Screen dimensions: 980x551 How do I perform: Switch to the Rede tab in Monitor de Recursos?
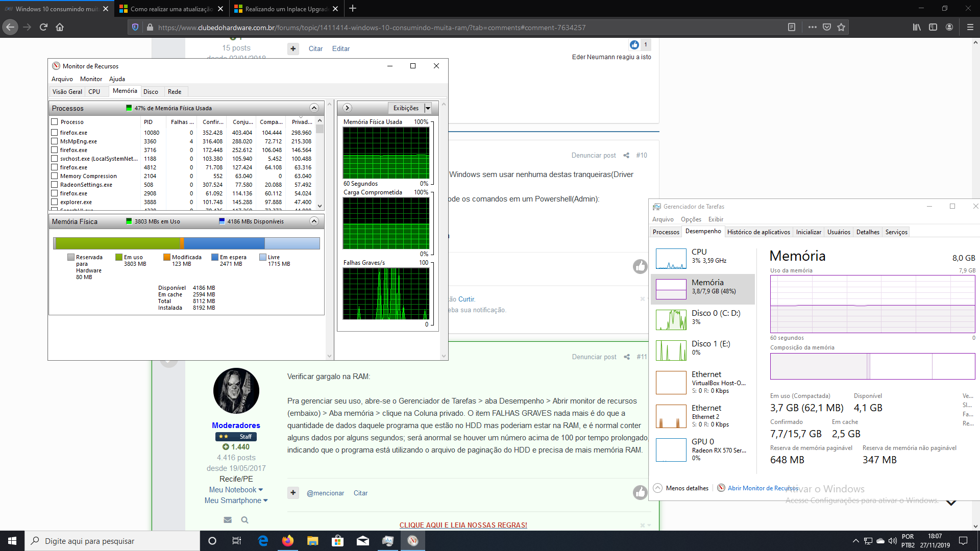point(175,92)
